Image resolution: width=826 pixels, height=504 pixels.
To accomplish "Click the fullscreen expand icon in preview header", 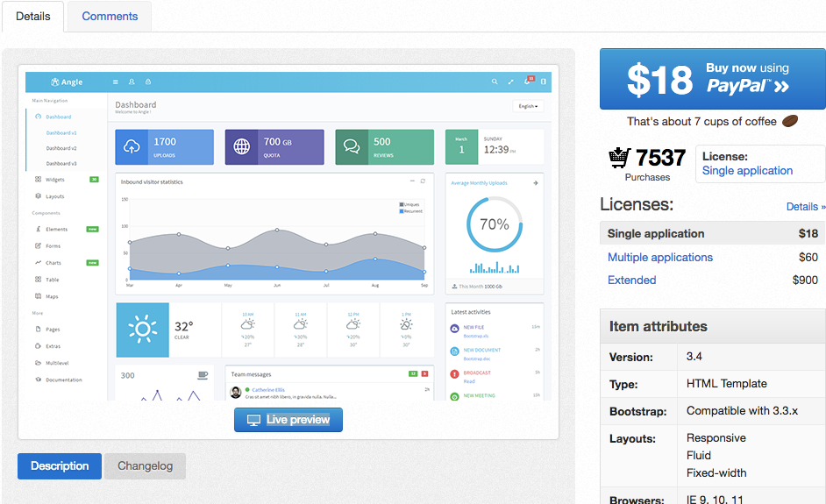I will coord(510,82).
